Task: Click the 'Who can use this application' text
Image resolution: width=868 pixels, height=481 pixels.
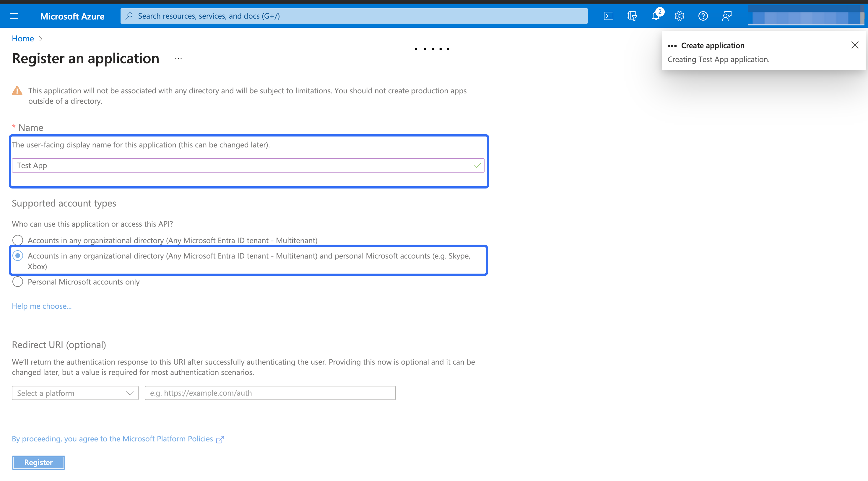Action: [92, 224]
